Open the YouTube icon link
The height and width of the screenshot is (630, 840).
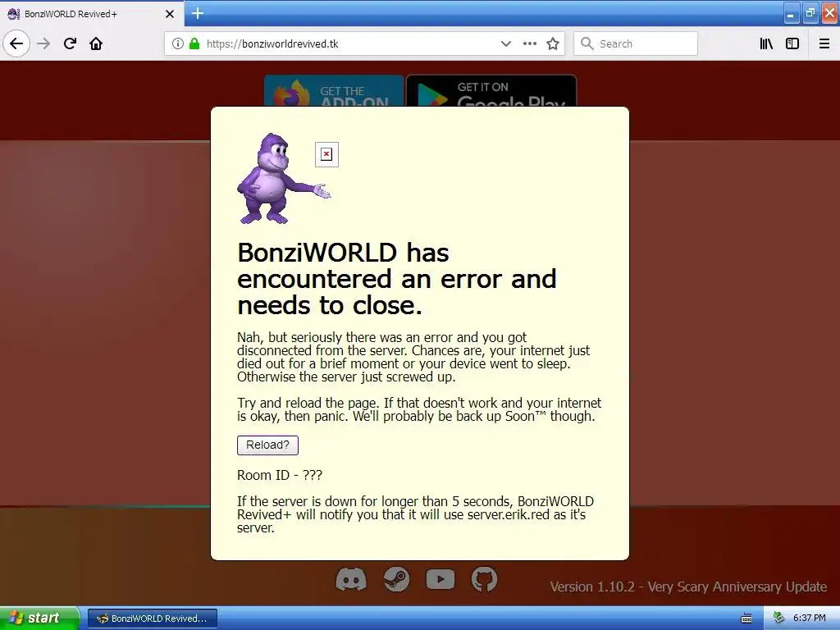click(441, 579)
